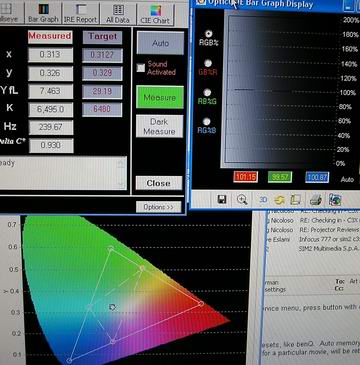Enable the Sound Activated checkbox

pos(141,68)
